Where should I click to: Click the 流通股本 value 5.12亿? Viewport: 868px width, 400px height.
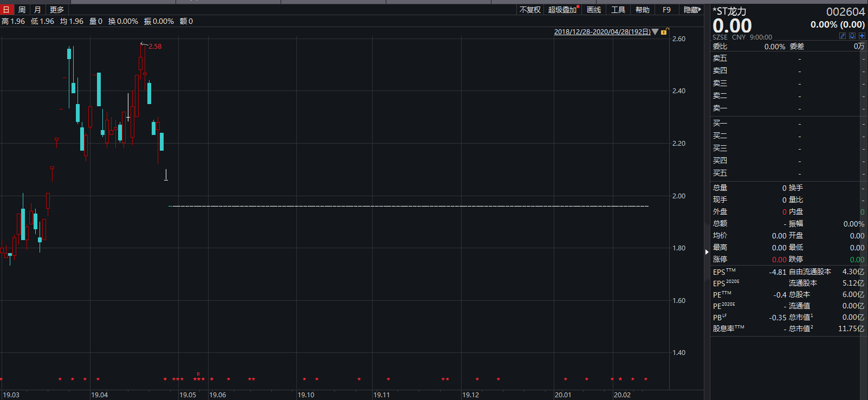click(x=853, y=283)
